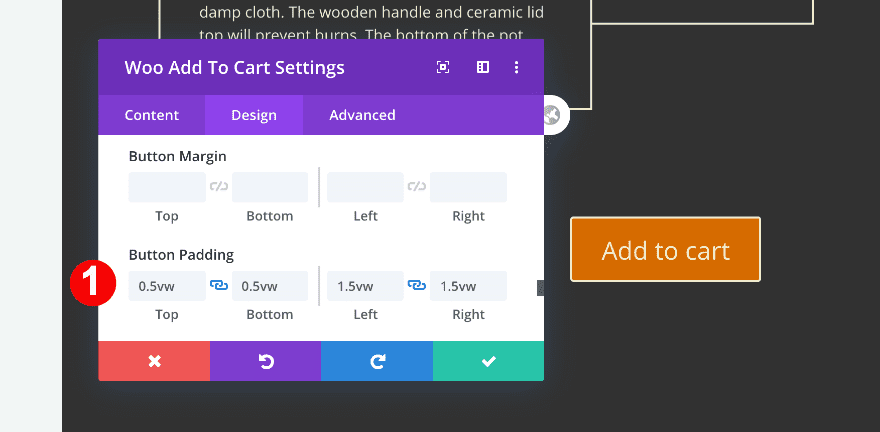The image size is (880, 432).
Task: Click the Button Margin Left field
Action: coord(365,187)
